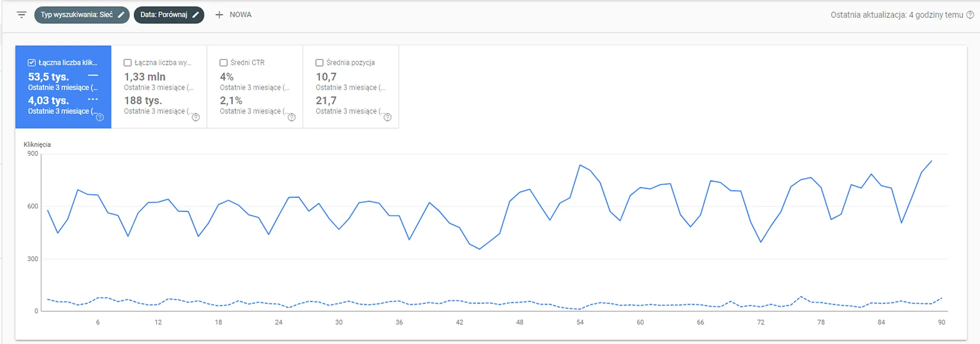Viewport: 980px width, 344px height.
Task: Enable the Średnia pozycja checkbox
Action: coord(320,62)
